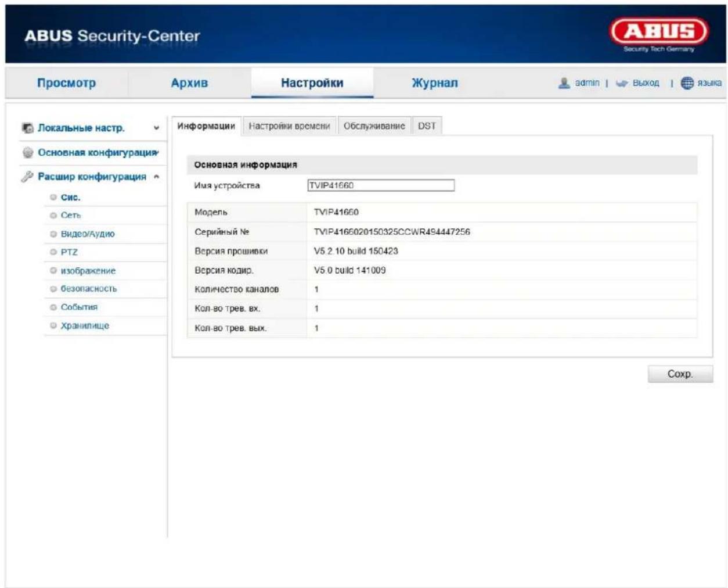Image resolution: width=728 pixels, height=588 pixels.
Task: Switch to the Настройки времени sub-tab
Action: (x=289, y=126)
